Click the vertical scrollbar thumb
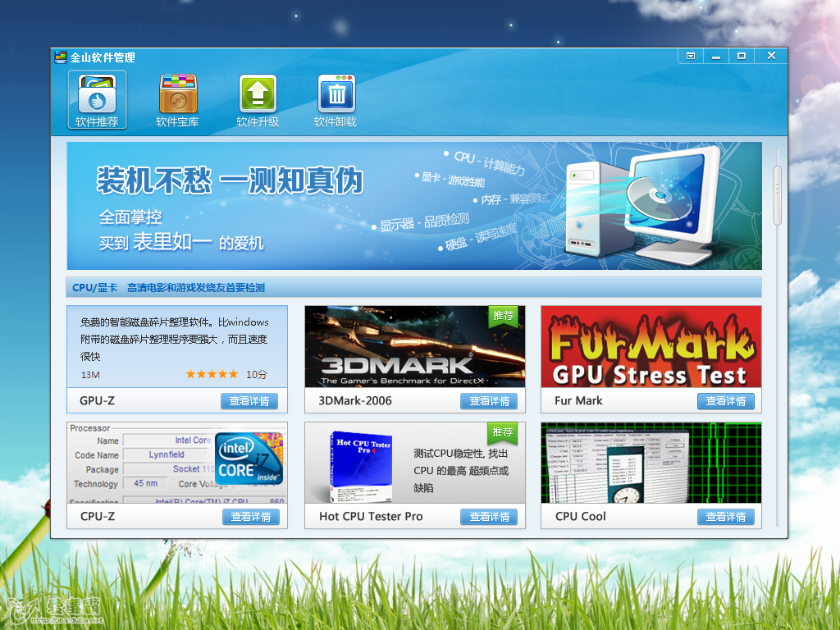This screenshot has height=630, width=840. [x=778, y=195]
